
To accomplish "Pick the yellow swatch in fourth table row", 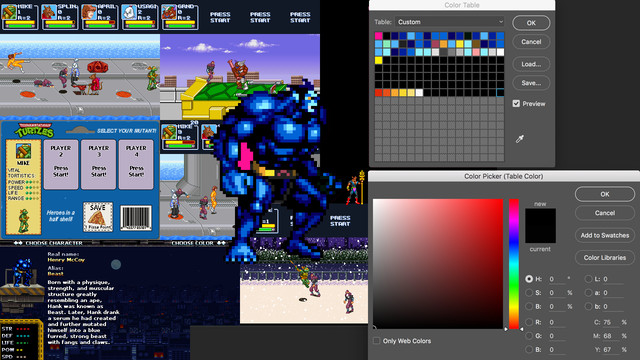I will pyautogui.click(x=378, y=60).
